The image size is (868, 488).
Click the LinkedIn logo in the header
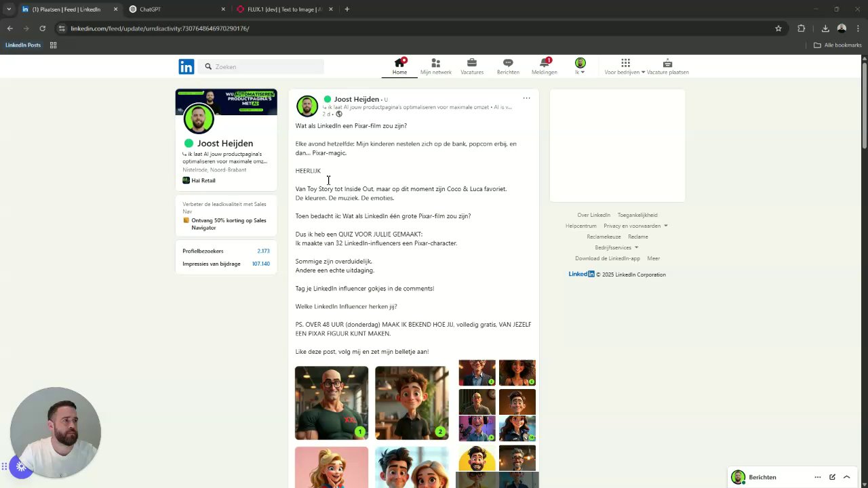coord(186,66)
